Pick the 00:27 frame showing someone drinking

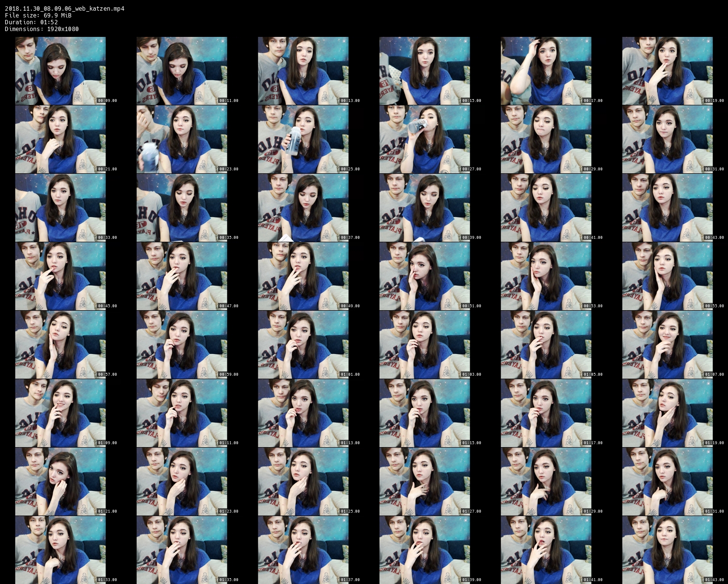click(x=424, y=139)
